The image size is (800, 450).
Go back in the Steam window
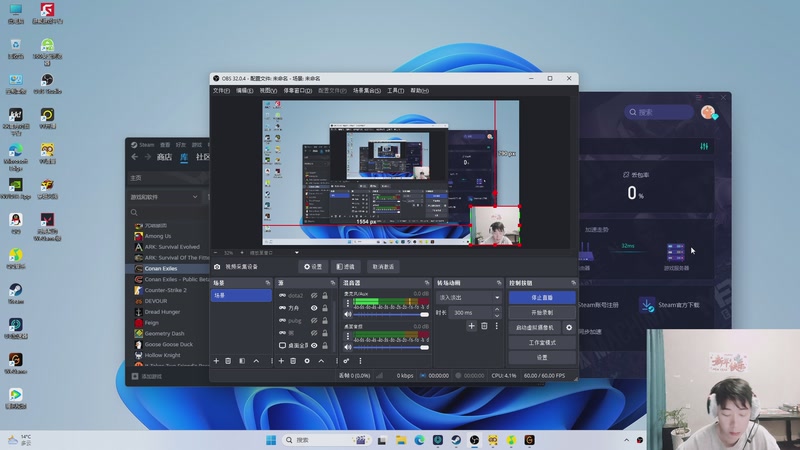click(x=135, y=157)
